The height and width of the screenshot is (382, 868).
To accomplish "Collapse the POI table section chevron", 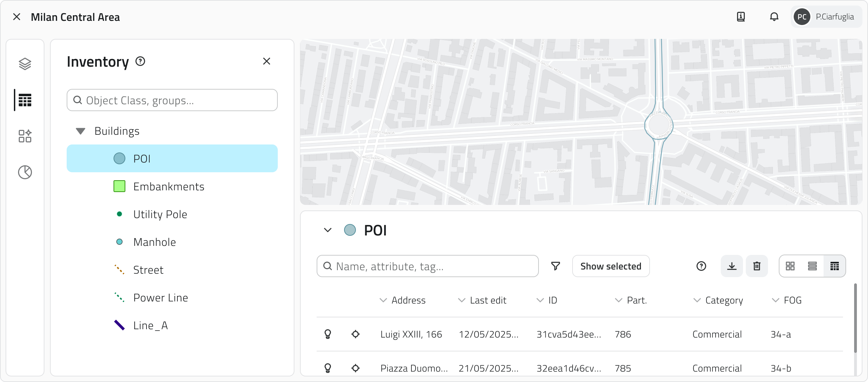I will click(x=328, y=230).
